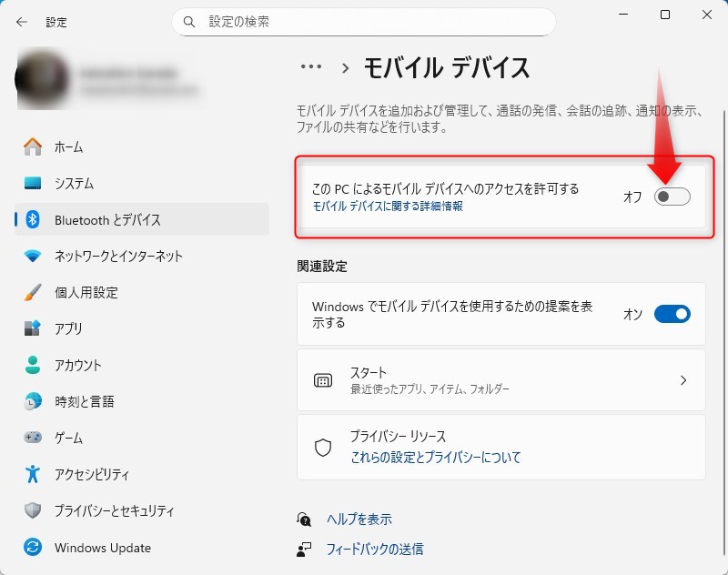Open the Accounts person icon
The width and height of the screenshot is (728, 575).
[33, 365]
